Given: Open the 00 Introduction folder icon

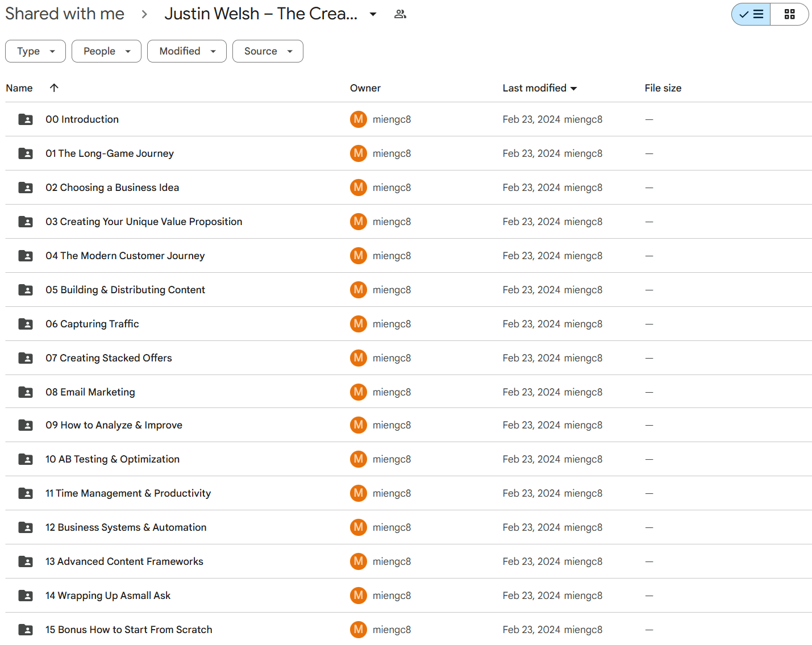Looking at the screenshot, I should (x=26, y=119).
